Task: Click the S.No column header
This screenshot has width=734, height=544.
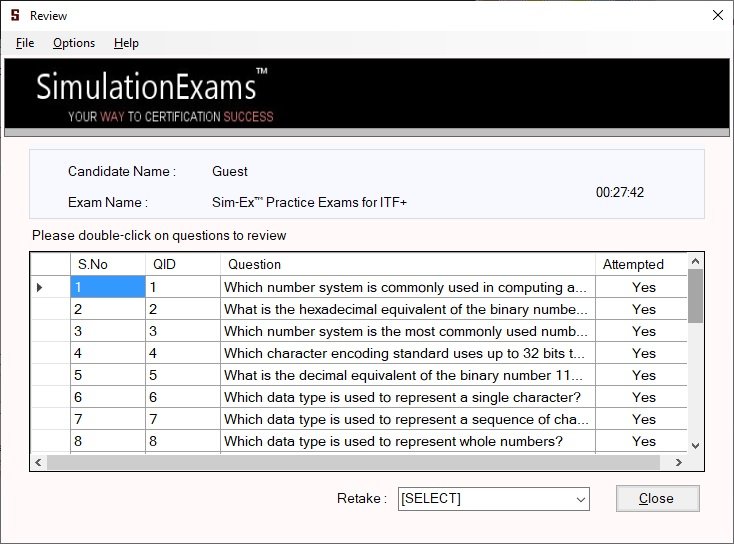Action: [108, 265]
